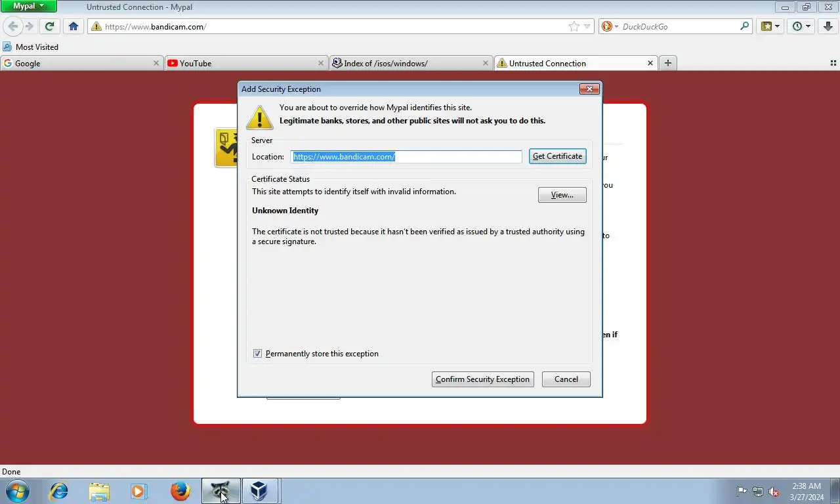The width and height of the screenshot is (840, 504).
Task: Click the Location field in the dialog
Action: pos(406,156)
